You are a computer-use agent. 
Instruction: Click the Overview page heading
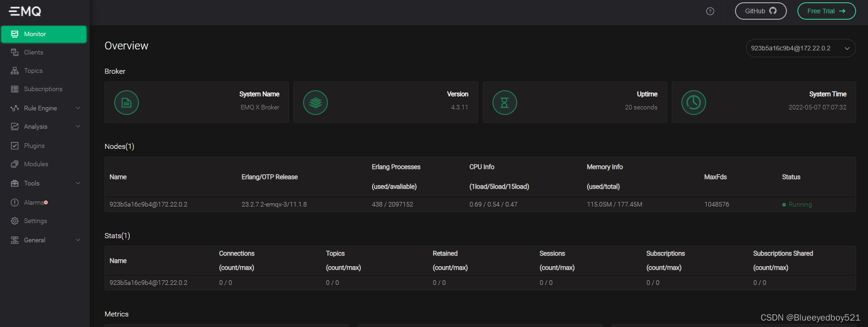point(127,46)
